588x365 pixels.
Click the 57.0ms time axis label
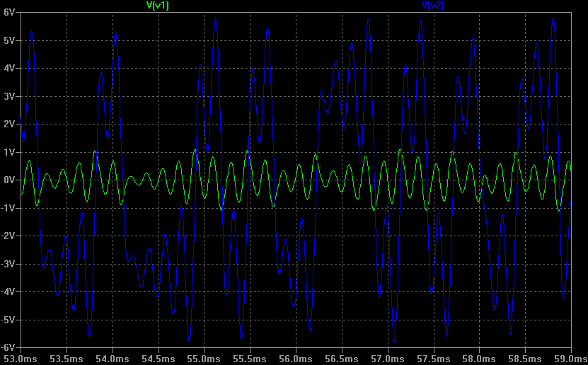(387, 359)
